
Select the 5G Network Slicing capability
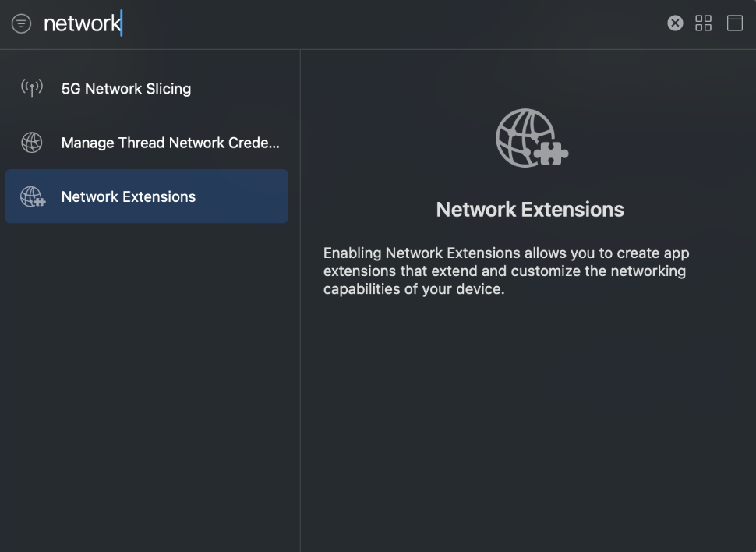(x=147, y=88)
